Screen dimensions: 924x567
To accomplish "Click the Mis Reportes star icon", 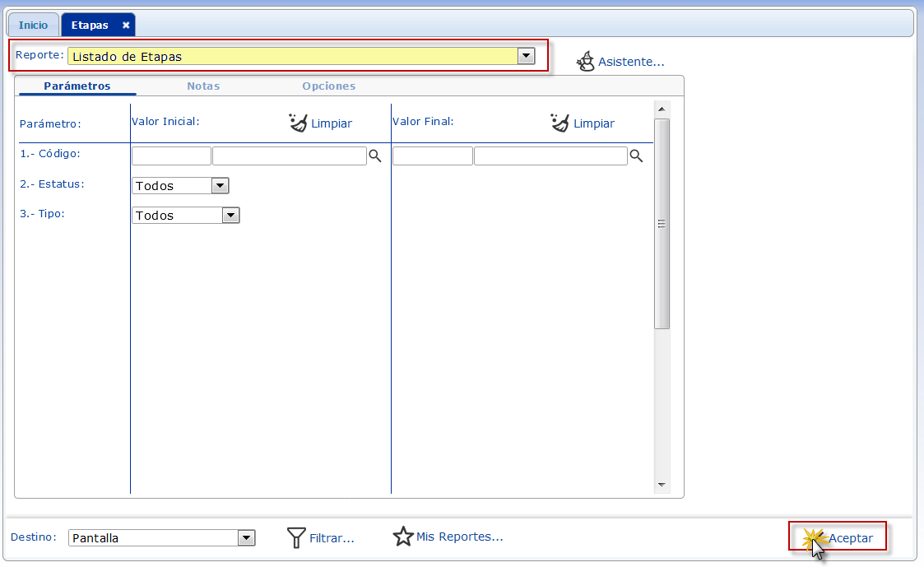I will [402, 537].
